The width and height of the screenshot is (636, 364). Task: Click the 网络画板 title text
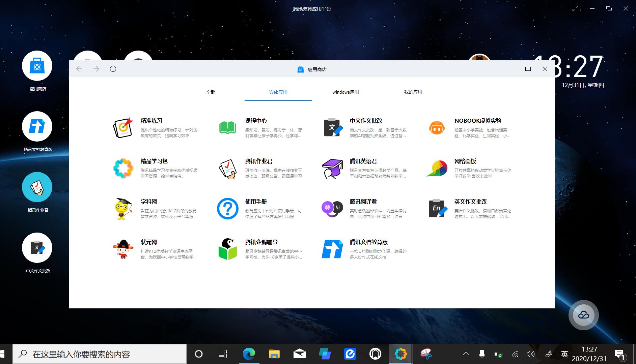pos(465,161)
